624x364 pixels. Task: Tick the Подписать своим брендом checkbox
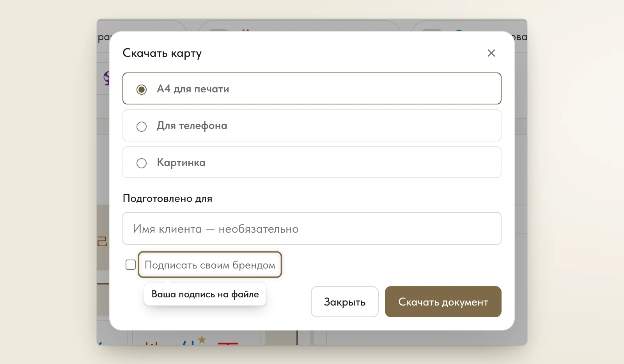pyautogui.click(x=131, y=265)
